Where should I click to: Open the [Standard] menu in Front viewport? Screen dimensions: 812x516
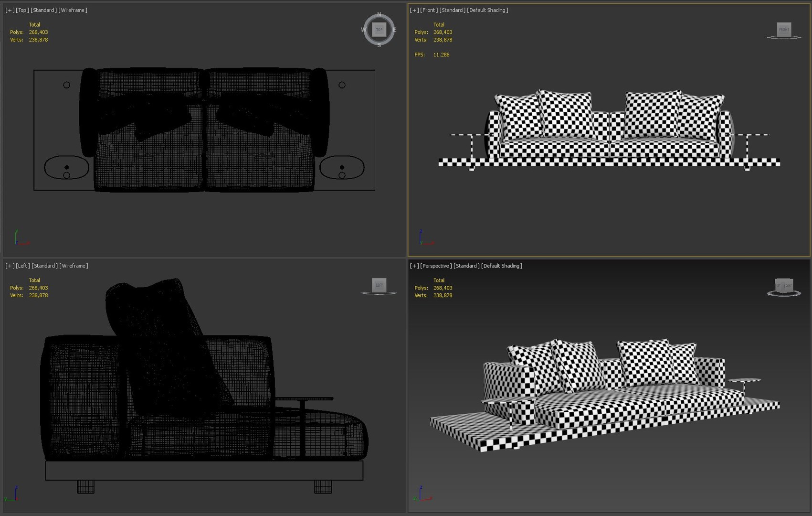pos(452,10)
